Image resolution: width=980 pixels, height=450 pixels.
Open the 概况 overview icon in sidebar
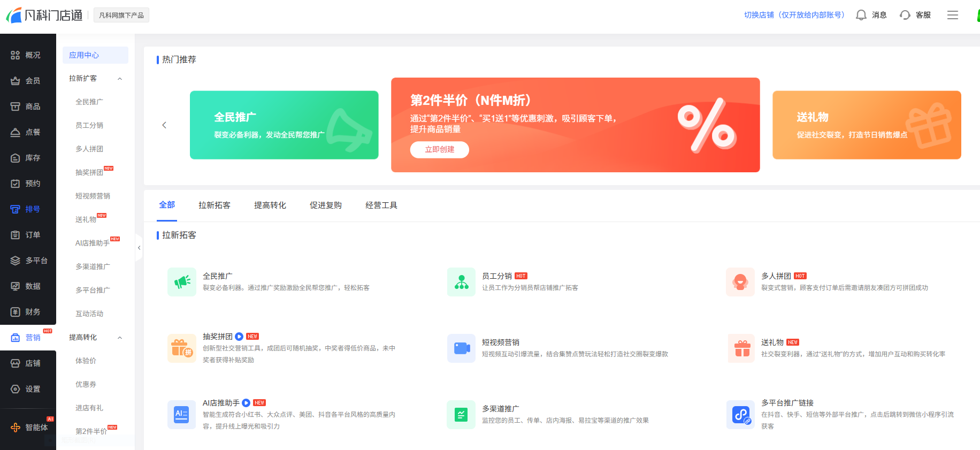tap(15, 55)
